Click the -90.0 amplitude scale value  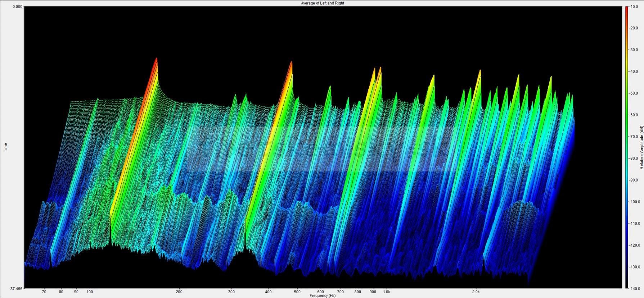coord(634,180)
